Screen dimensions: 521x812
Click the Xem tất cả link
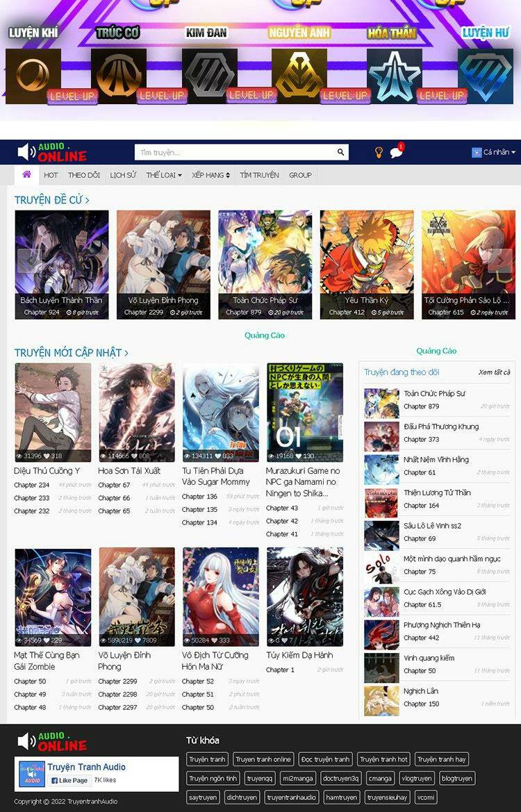point(494,372)
